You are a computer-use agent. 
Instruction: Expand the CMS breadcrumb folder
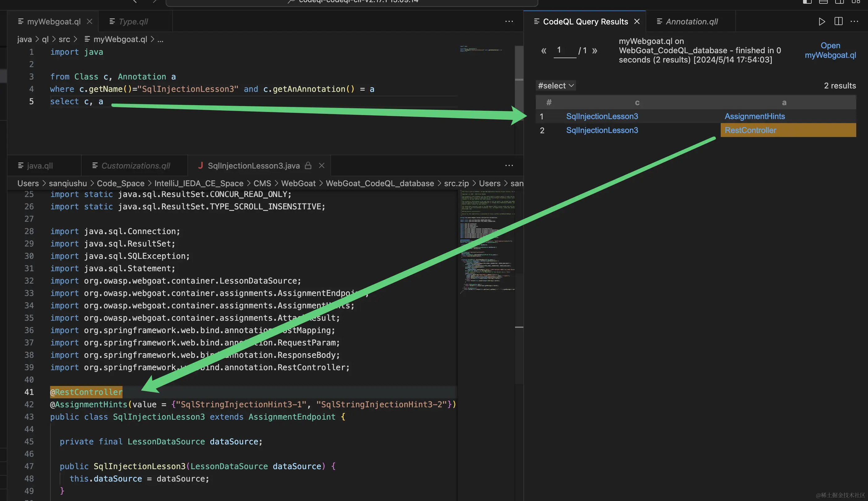(x=262, y=183)
